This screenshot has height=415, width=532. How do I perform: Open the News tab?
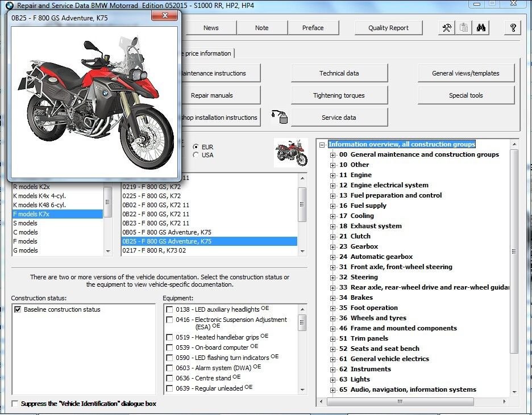point(211,28)
